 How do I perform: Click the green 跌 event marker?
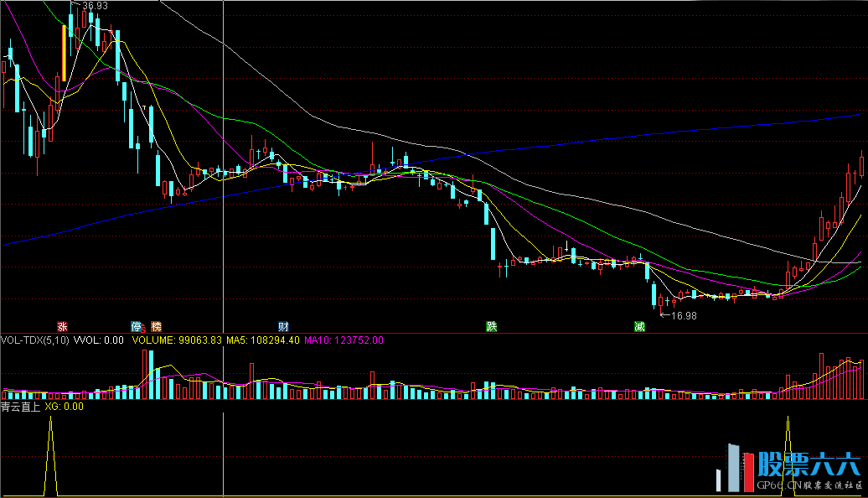(492, 326)
